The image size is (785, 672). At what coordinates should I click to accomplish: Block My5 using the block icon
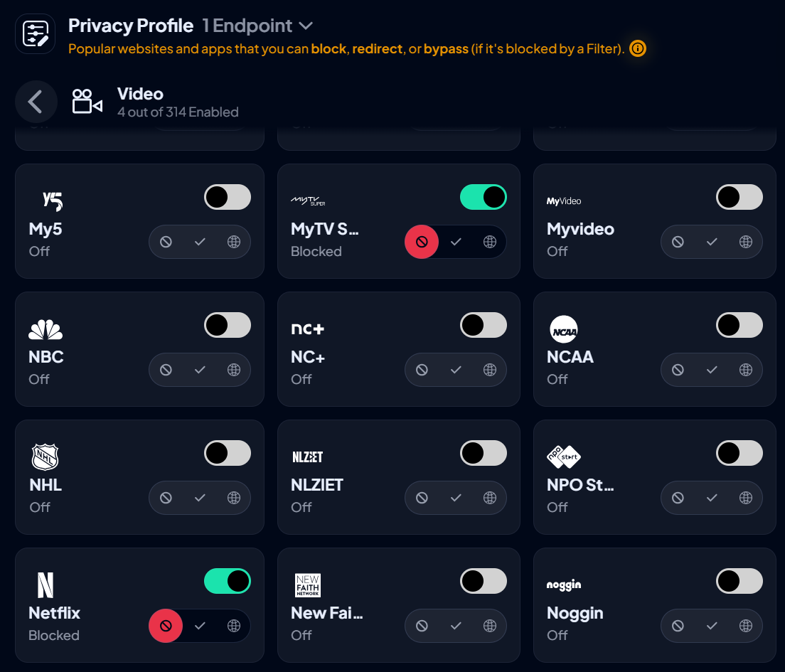click(166, 242)
